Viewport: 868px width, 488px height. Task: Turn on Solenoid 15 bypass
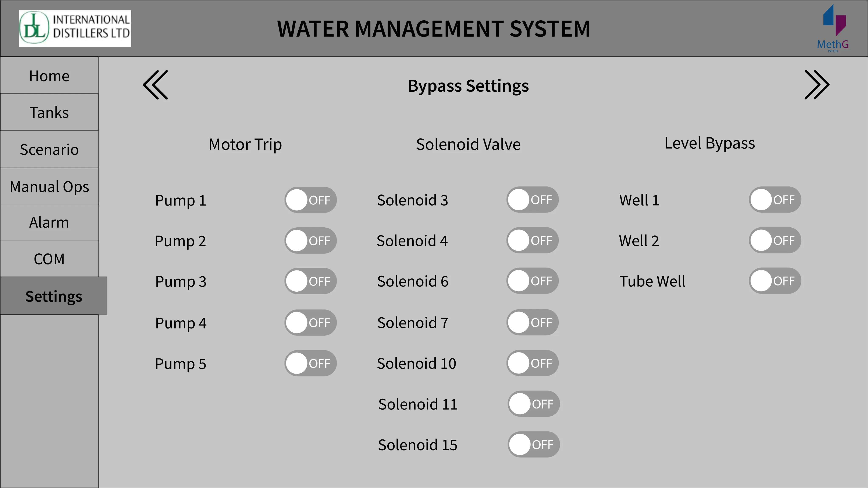tap(534, 445)
